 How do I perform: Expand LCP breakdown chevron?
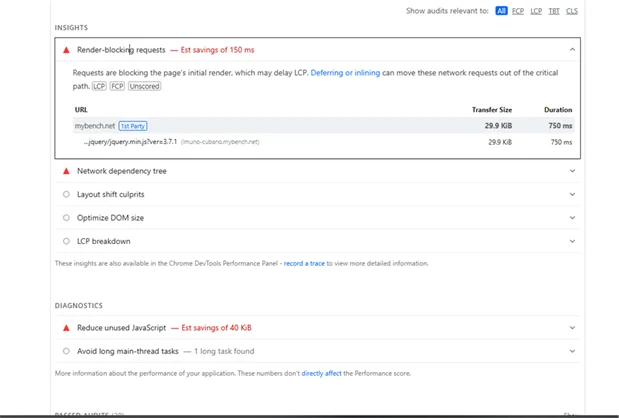(572, 241)
